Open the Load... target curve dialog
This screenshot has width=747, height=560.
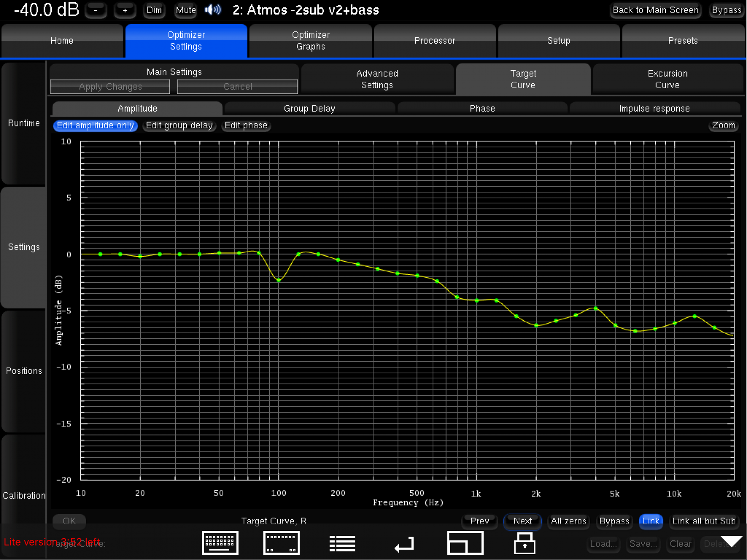[603, 544]
